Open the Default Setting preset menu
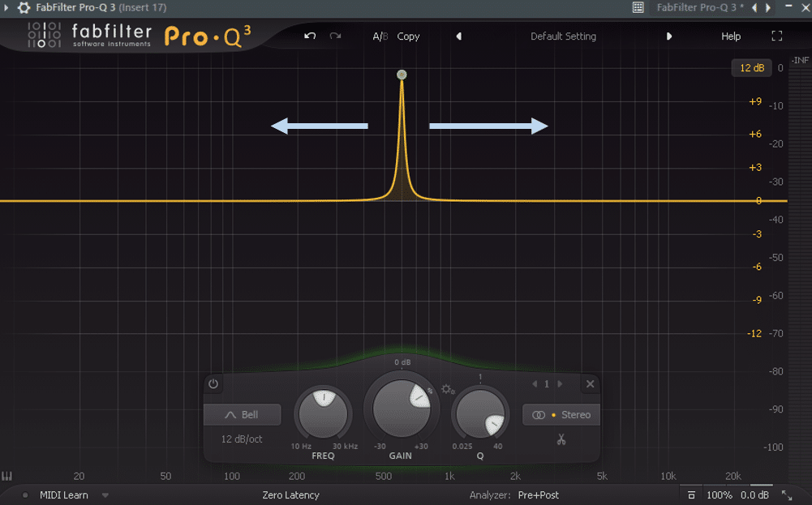 pyautogui.click(x=563, y=36)
